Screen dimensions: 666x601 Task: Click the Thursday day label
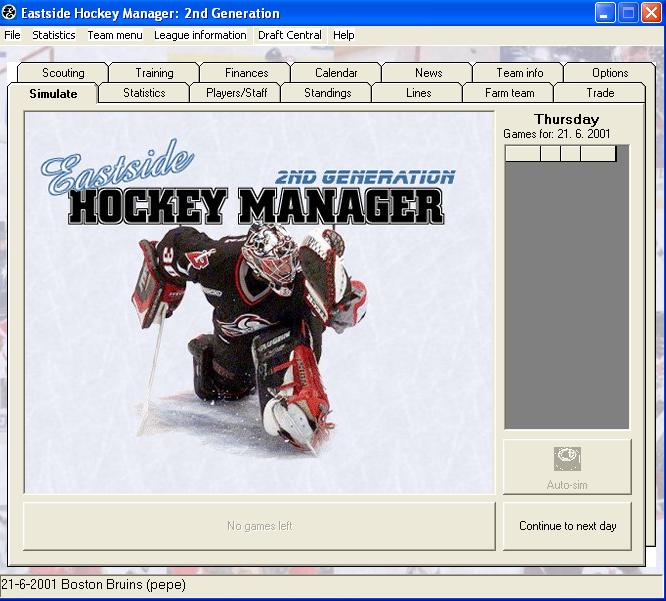click(567, 119)
